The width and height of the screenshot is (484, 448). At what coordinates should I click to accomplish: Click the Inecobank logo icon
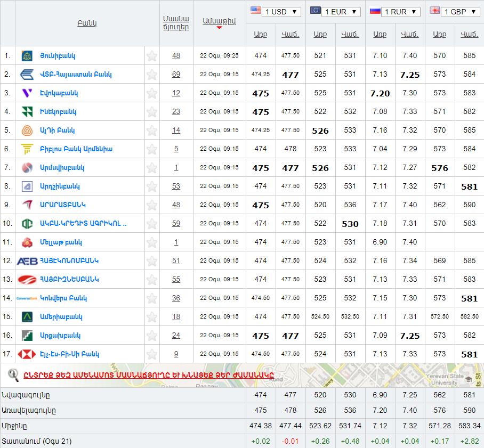pos(27,112)
